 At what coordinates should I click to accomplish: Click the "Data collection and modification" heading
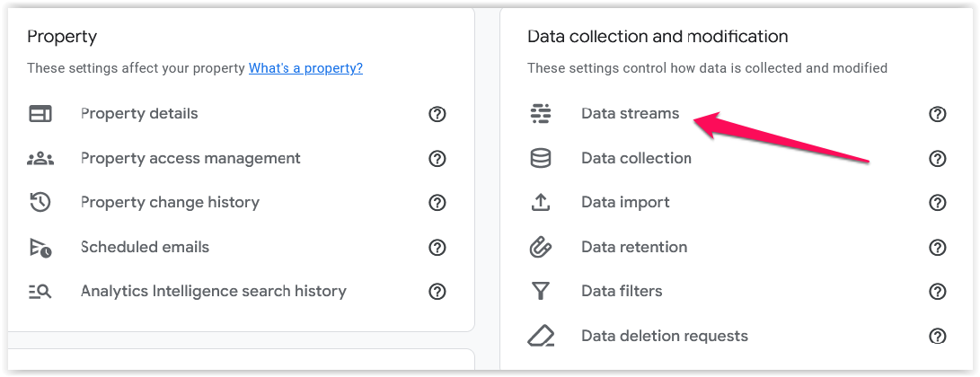point(658,37)
